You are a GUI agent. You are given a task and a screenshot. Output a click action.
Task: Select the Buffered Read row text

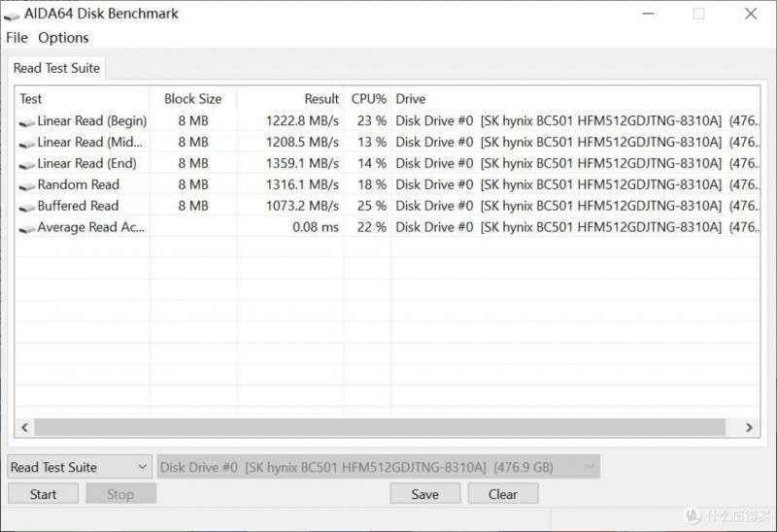coord(79,206)
